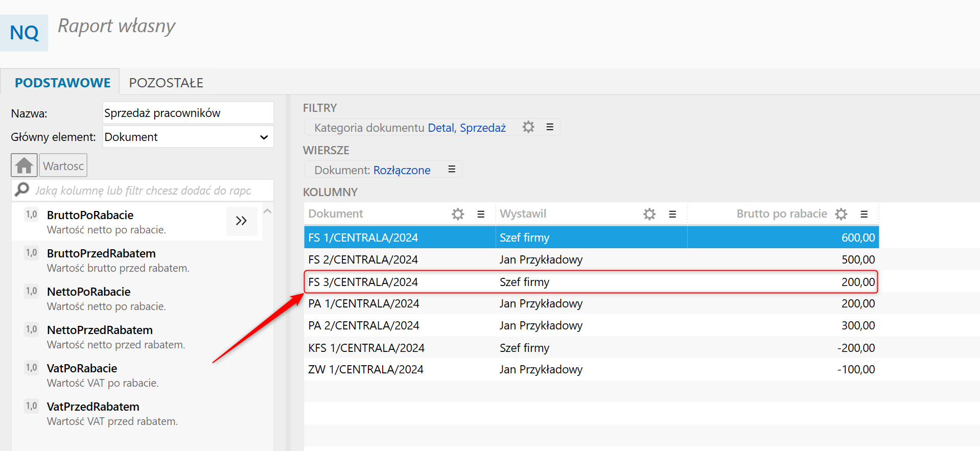Click the 300,00 amount cell
This screenshot has height=451, width=980.
click(858, 325)
